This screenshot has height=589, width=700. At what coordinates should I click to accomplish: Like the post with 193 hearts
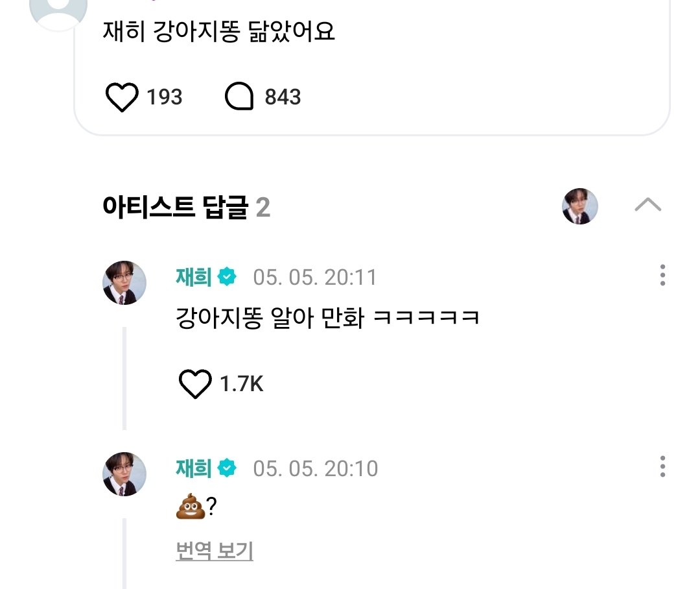click(121, 97)
